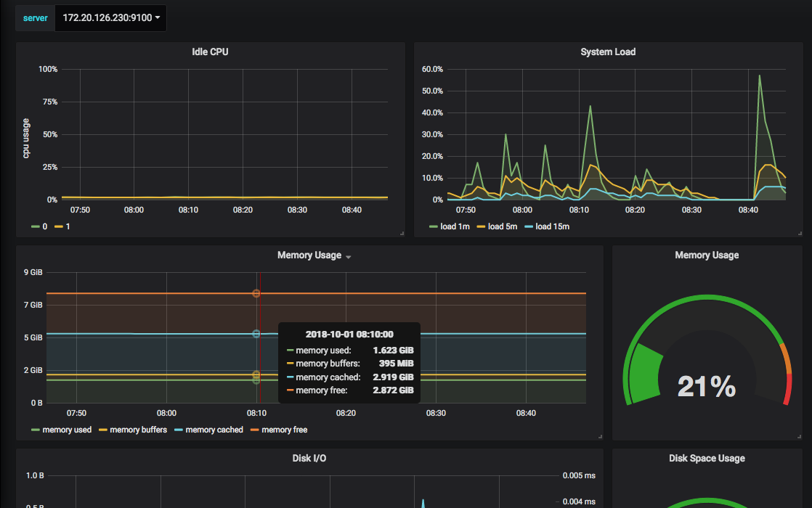This screenshot has height=508, width=812.
Task: Click the memory buffers value 395 MiB
Action: 396,364
